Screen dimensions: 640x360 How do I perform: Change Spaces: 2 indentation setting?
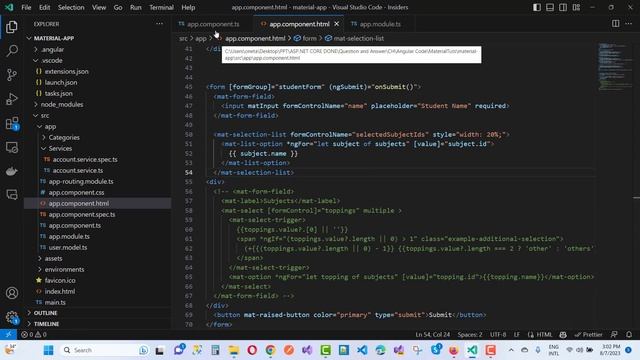[469, 334]
